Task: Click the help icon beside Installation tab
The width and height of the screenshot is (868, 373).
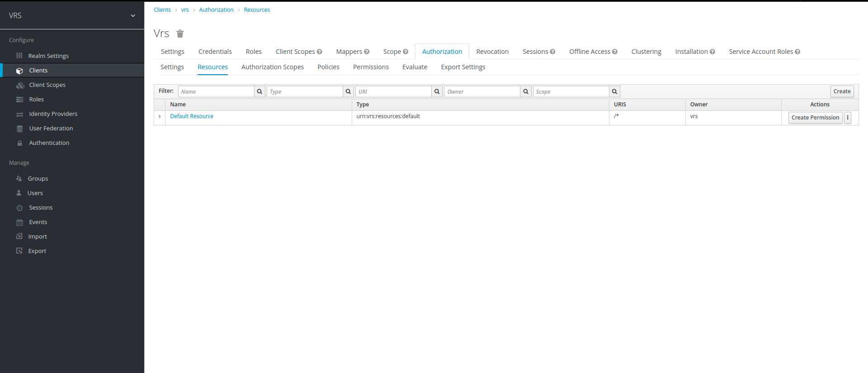Action: (x=712, y=52)
